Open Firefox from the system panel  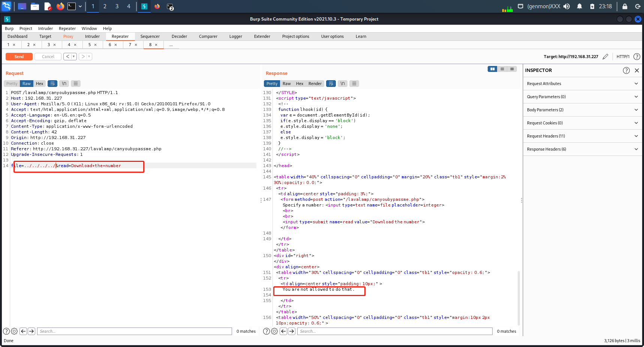point(60,6)
